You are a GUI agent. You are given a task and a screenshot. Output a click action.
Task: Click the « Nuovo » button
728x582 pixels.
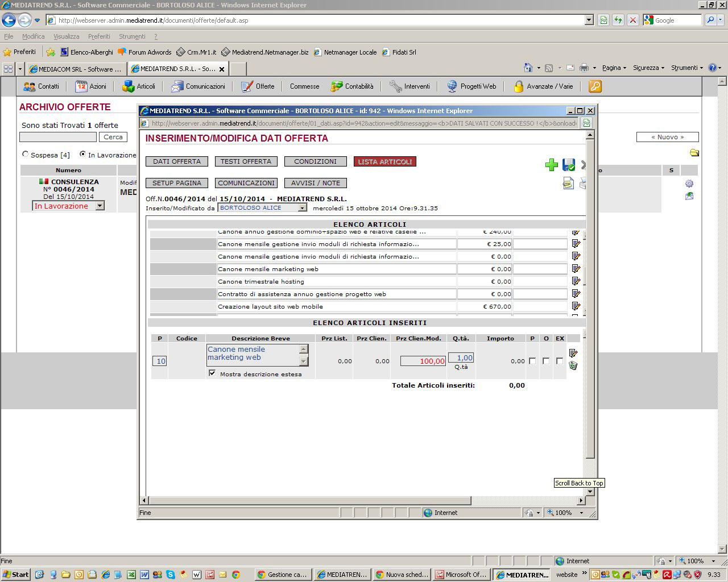click(667, 137)
